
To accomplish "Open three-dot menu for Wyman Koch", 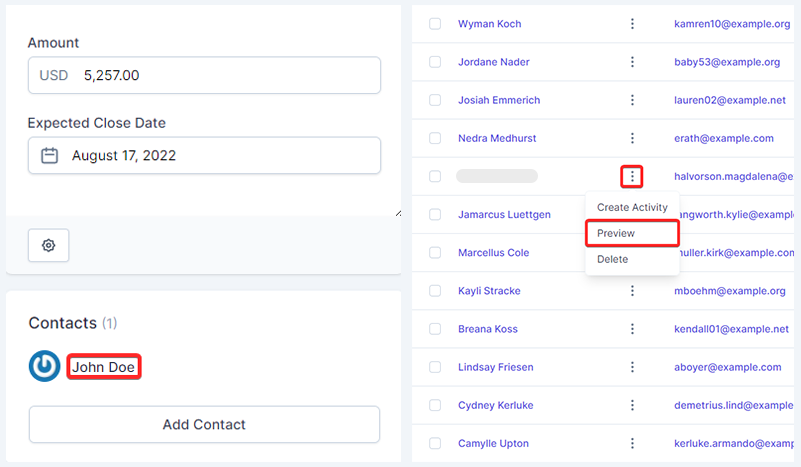I will tap(632, 24).
